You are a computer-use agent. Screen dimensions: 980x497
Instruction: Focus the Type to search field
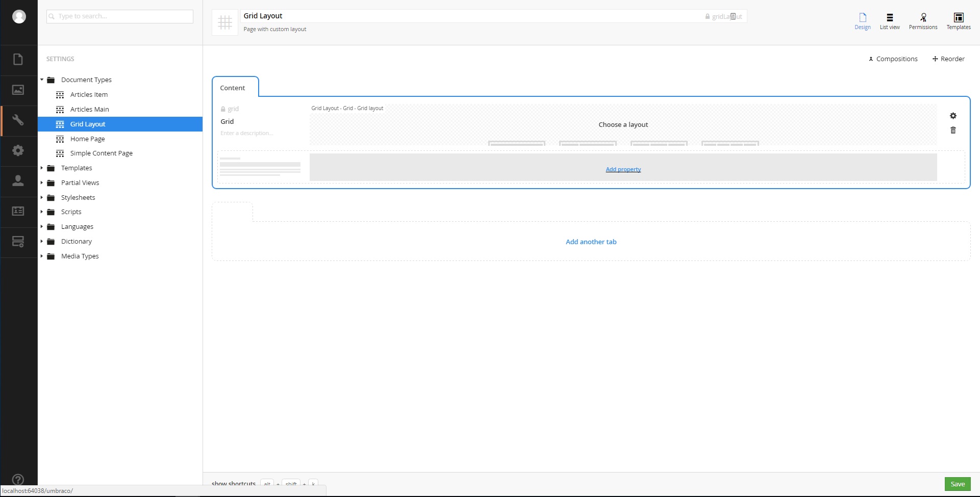coord(120,16)
